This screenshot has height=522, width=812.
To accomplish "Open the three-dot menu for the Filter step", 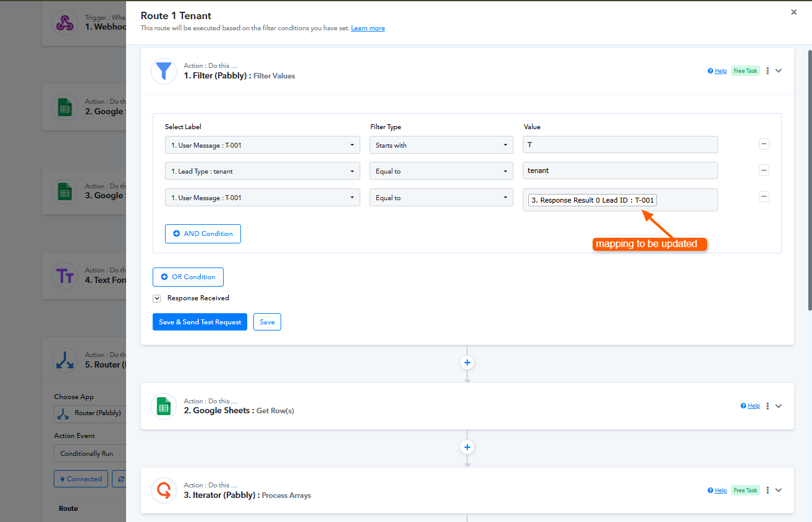I will 768,71.
